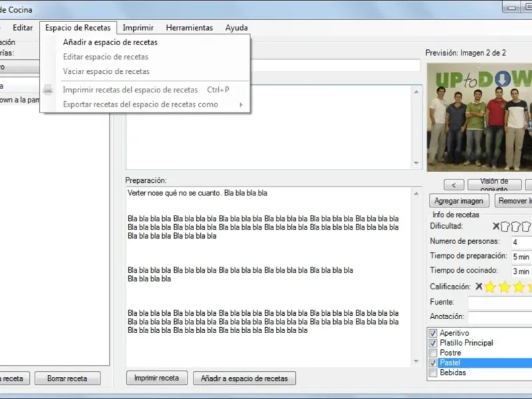
Task: Click the Numero de personas field
Action: pos(521,242)
